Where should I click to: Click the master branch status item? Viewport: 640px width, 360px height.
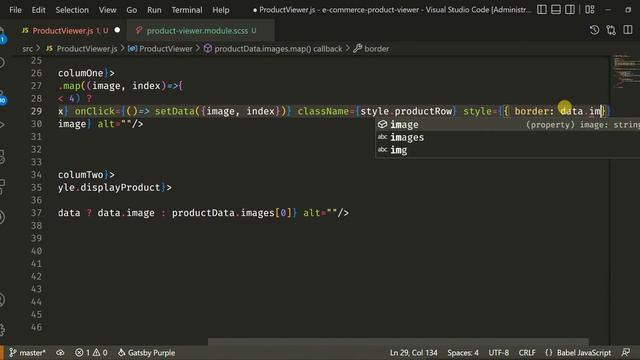pyautogui.click(x=27, y=353)
